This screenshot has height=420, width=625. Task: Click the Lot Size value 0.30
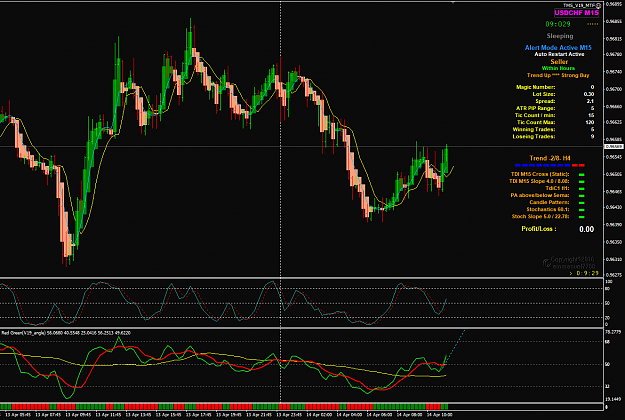pos(589,94)
